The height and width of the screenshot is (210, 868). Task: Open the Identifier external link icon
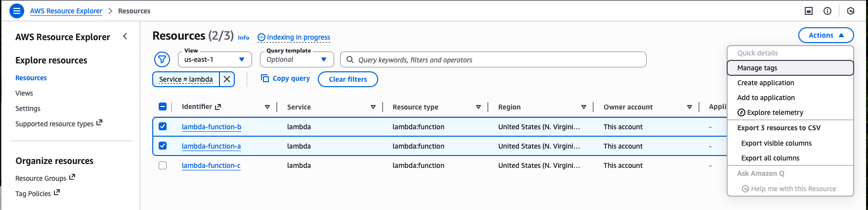[218, 106]
